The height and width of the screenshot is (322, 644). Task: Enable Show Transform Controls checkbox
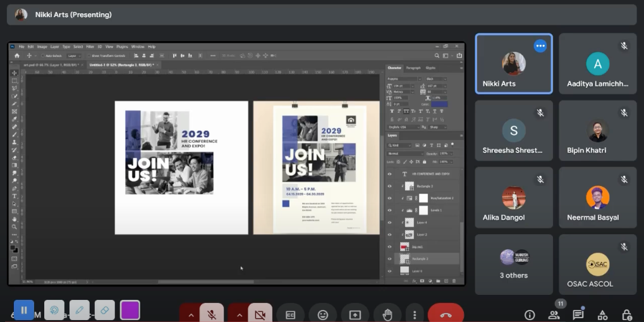(89, 56)
